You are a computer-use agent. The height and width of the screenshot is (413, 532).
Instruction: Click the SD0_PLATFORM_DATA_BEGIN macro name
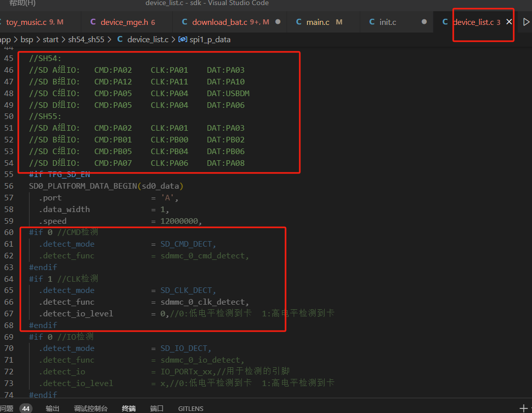tap(83, 186)
